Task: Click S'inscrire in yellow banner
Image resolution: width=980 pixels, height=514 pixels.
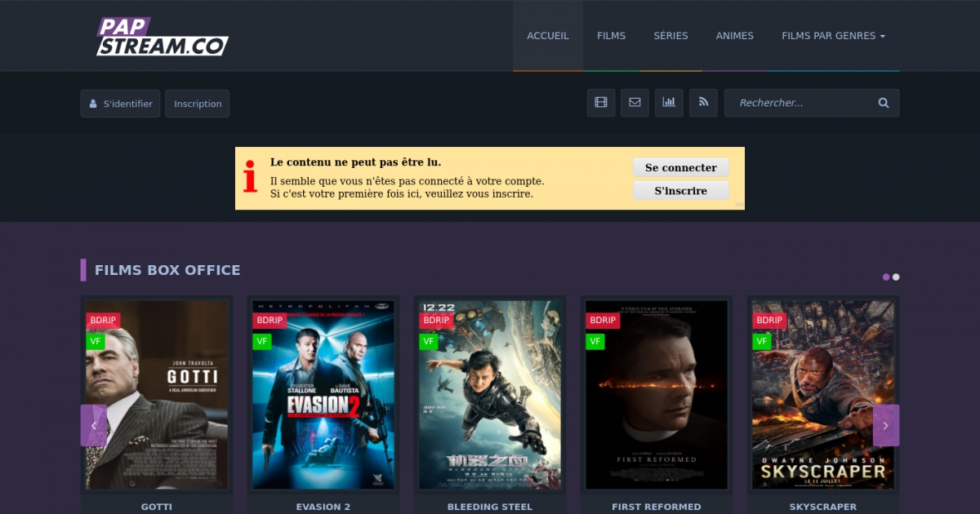Action: tap(681, 190)
